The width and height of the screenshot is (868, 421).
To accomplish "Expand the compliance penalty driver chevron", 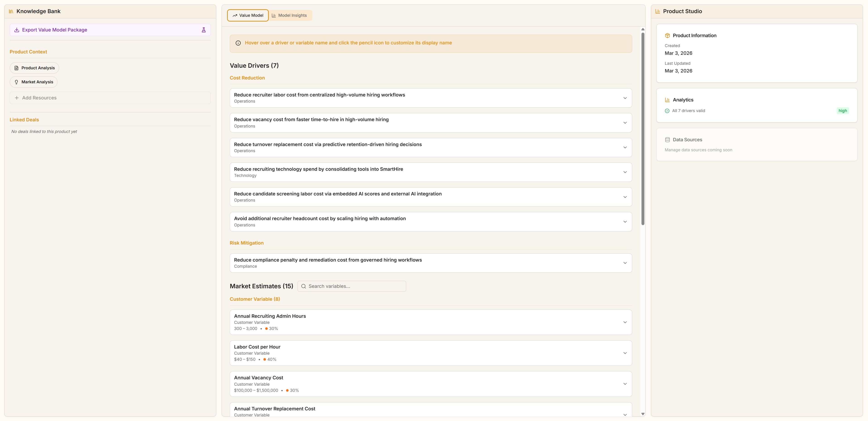I will coord(625,263).
